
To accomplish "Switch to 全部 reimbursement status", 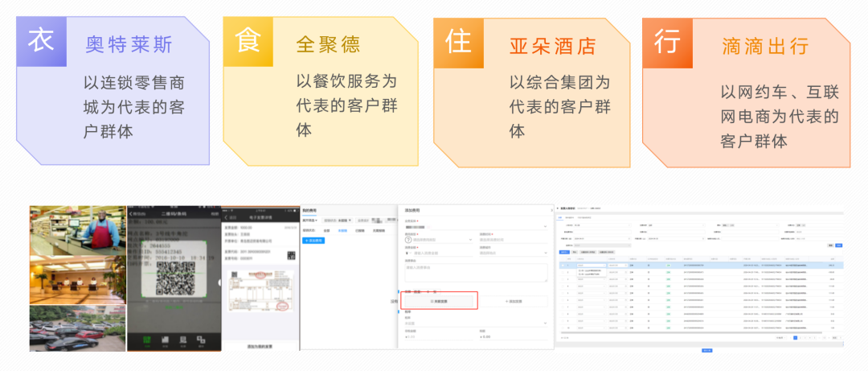I will click(326, 230).
